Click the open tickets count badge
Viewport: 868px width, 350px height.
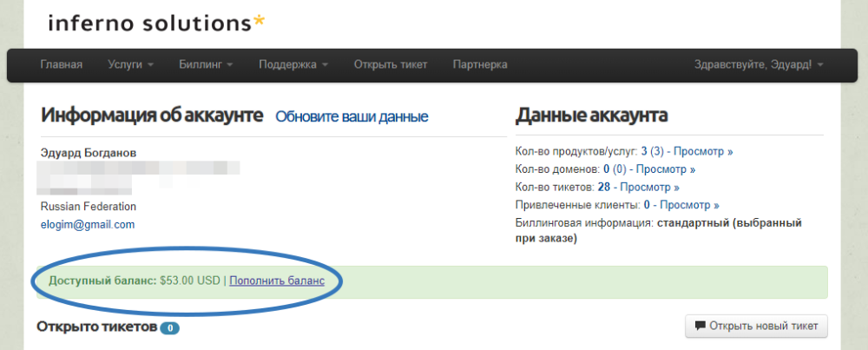(x=170, y=328)
